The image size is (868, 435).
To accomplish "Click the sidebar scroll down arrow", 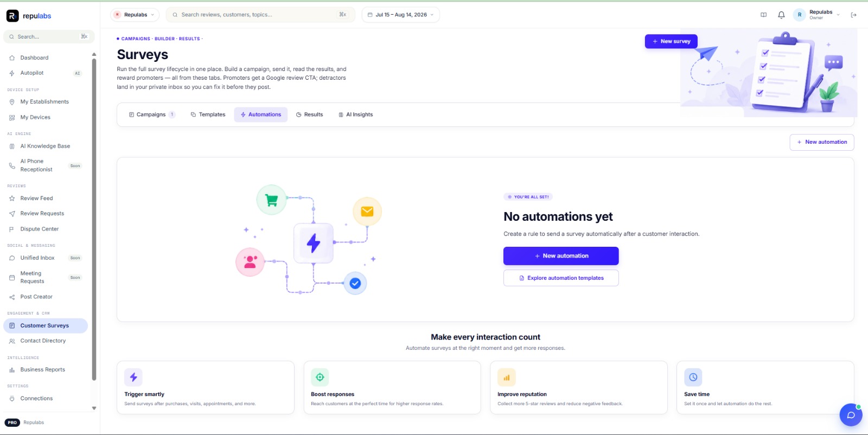I will (94, 408).
